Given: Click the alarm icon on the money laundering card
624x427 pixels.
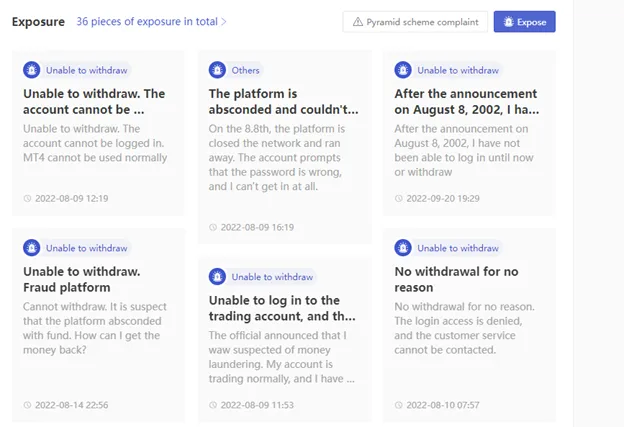Looking at the screenshot, I should point(217,277).
